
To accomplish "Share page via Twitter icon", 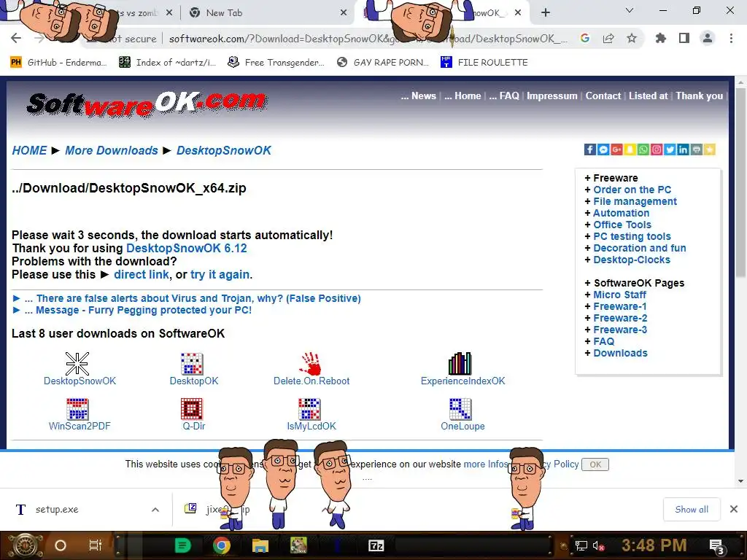I will click(670, 149).
